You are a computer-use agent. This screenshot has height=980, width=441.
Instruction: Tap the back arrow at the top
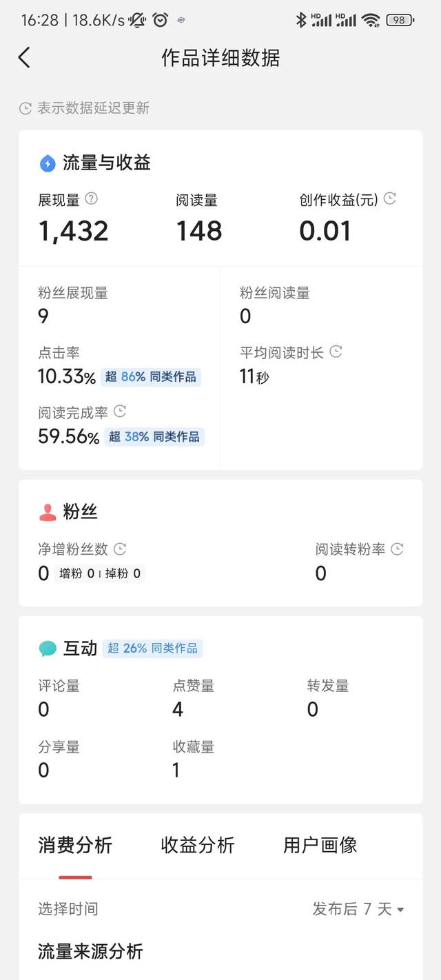24,58
